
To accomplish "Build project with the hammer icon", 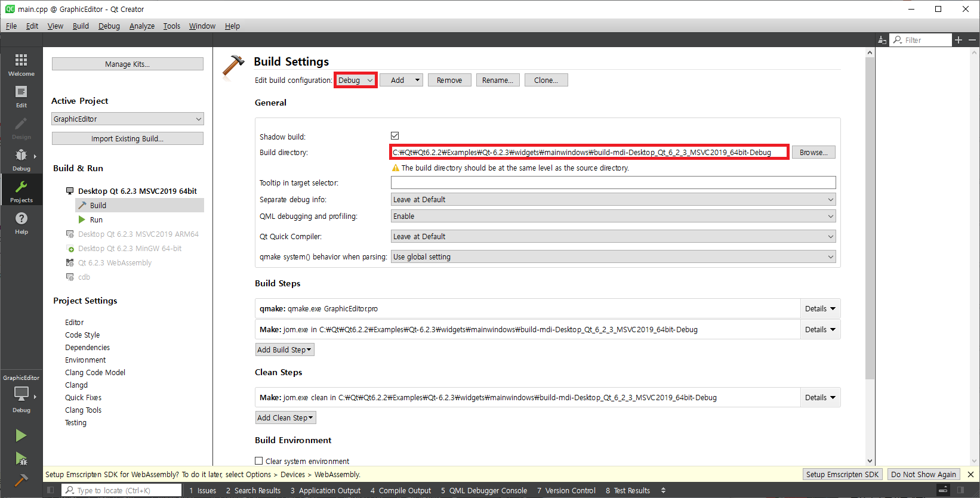I will pos(21,480).
